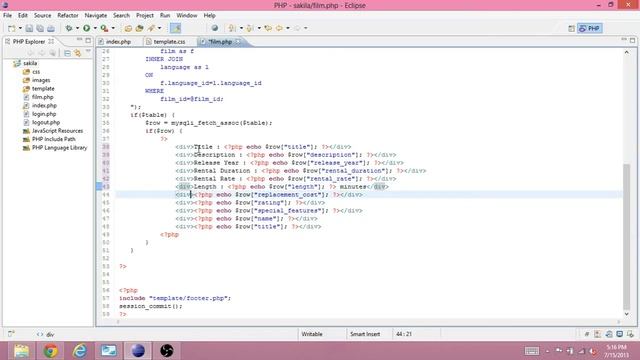Open the Source menu
Screen dimensions: 640x360
pyautogui.click(x=42, y=15)
